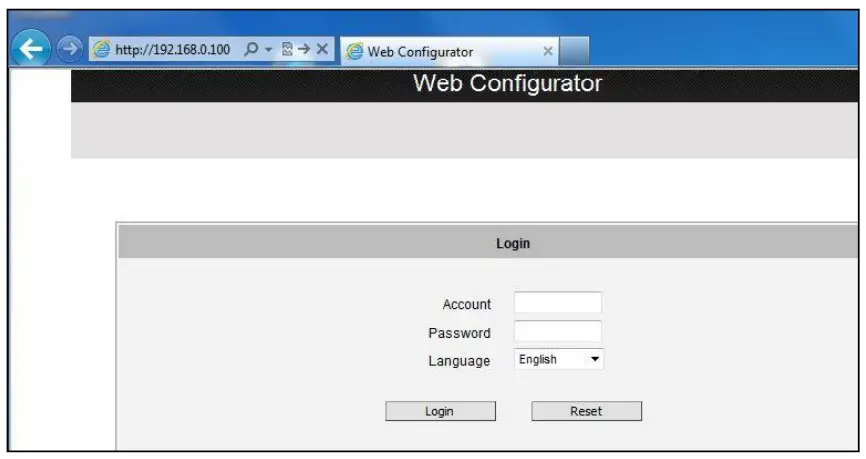
Task: Click the Reset button
Action: click(587, 411)
